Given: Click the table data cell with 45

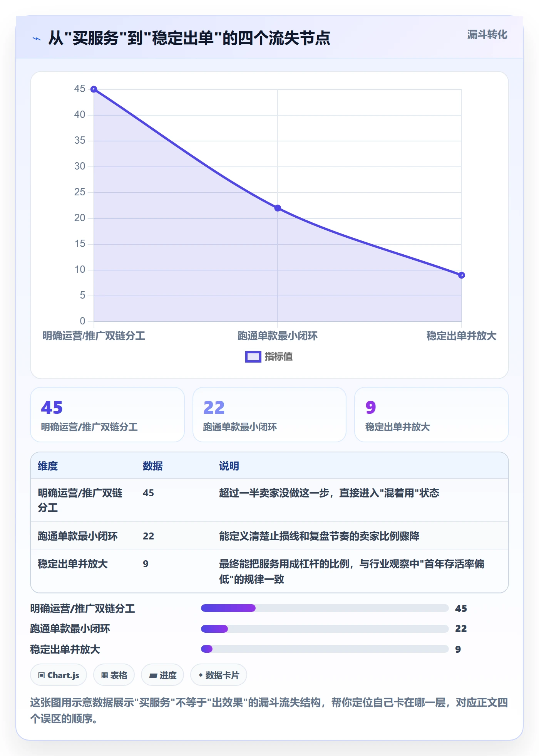Looking at the screenshot, I should pos(149,493).
